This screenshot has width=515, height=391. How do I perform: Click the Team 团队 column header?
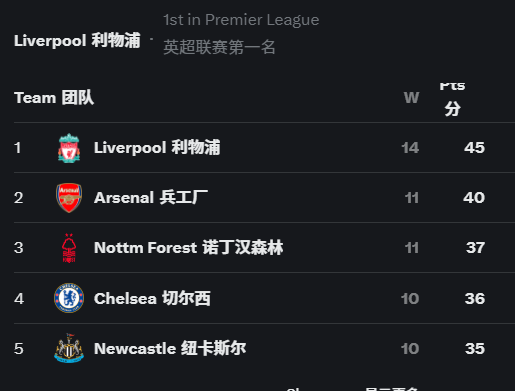54,98
